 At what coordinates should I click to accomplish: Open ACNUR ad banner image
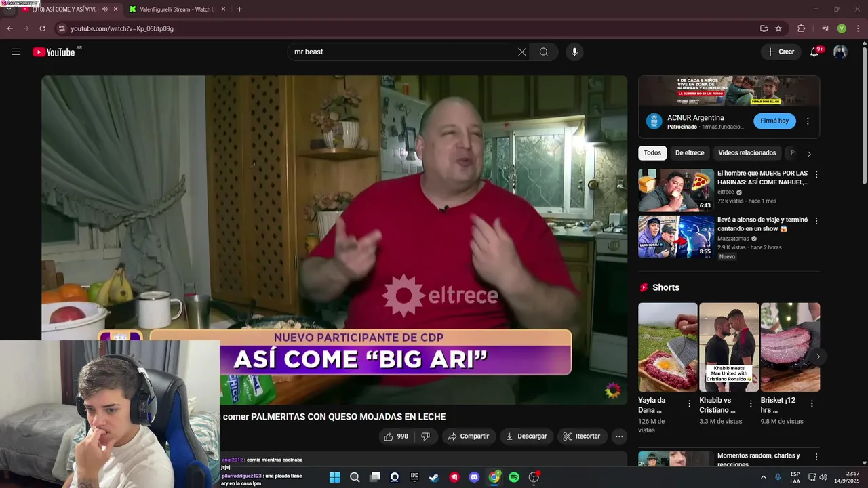[x=729, y=91]
